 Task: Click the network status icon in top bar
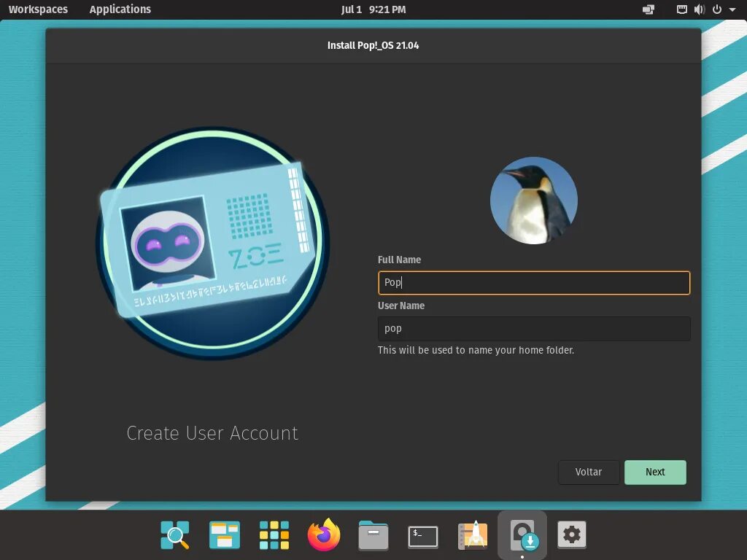681,9
